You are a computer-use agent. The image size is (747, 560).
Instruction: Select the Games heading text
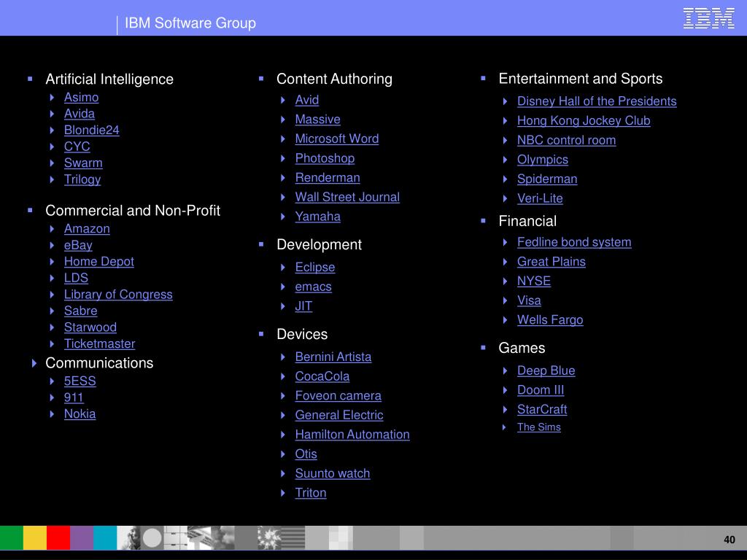pos(522,348)
